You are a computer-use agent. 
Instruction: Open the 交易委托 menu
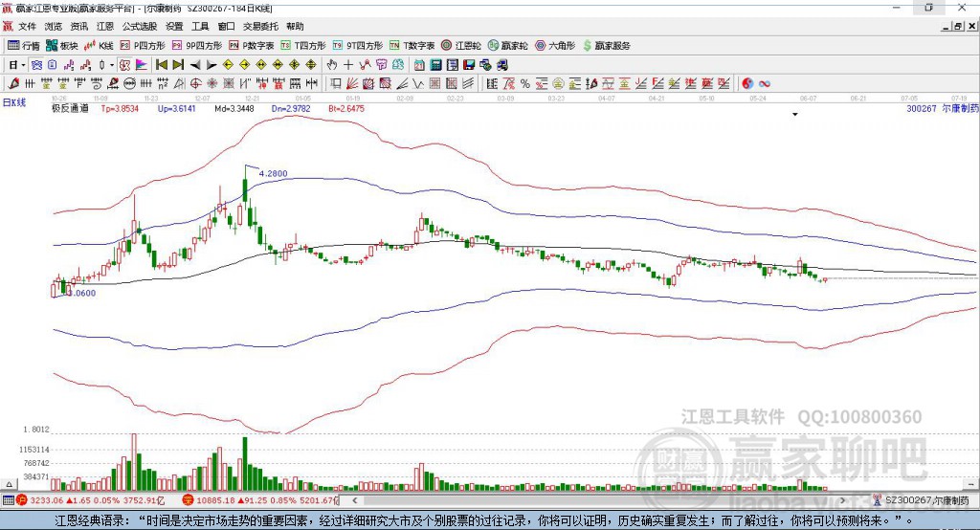pos(260,26)
